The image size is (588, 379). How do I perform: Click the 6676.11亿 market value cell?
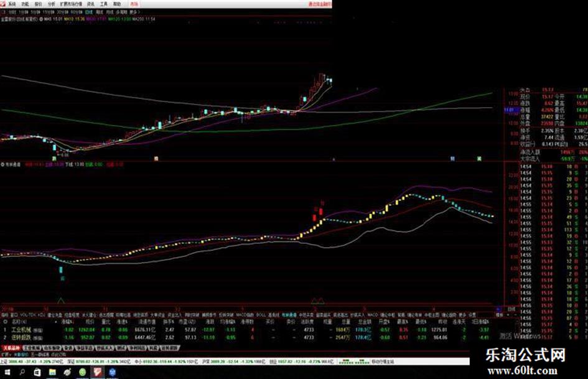(x=145, y=330)
